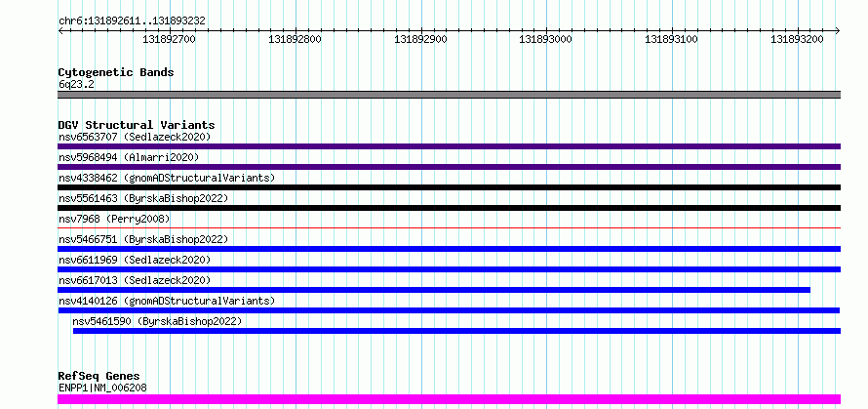Click the RefSeq Genes track heading

click(x=99, y=377)
